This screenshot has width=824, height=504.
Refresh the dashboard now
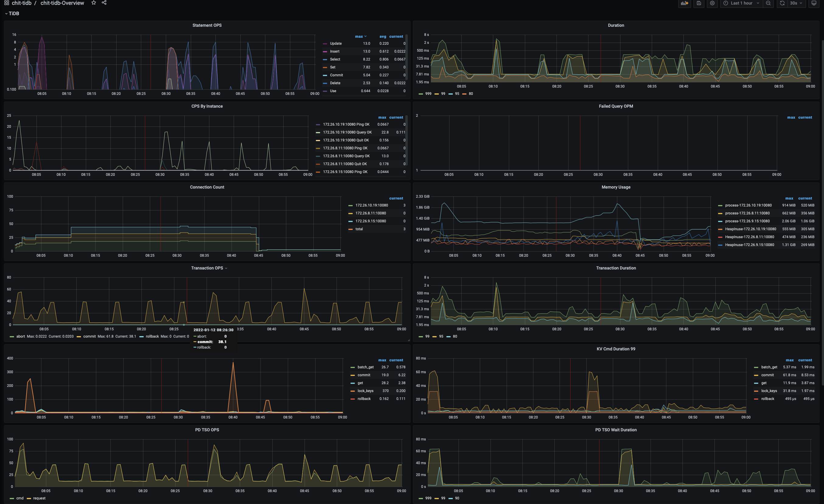pos(782,3)
